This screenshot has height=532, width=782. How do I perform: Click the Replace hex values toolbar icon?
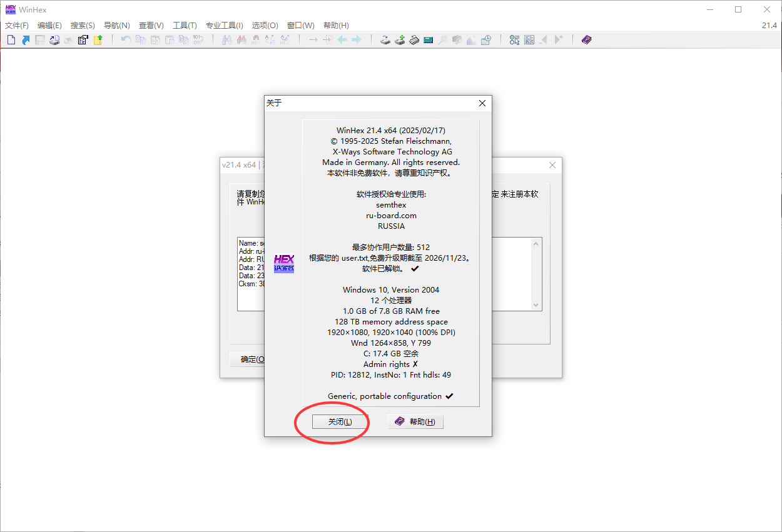pyautogui.click(x=285, y=39)
